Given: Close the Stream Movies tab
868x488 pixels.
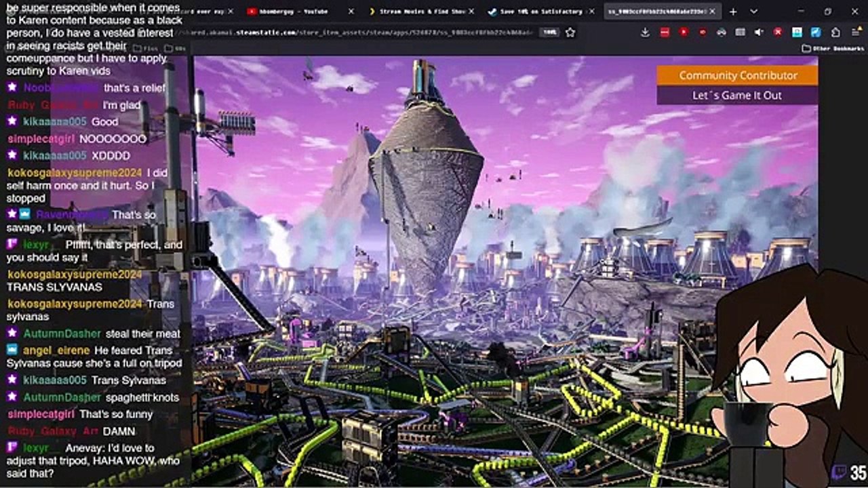Looking at the screenshot, I should coord(470,12).
